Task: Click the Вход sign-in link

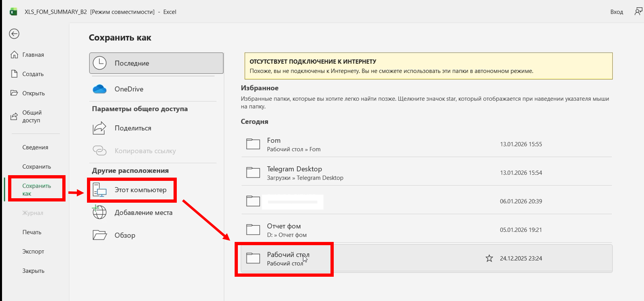Action: pos(616,12)
